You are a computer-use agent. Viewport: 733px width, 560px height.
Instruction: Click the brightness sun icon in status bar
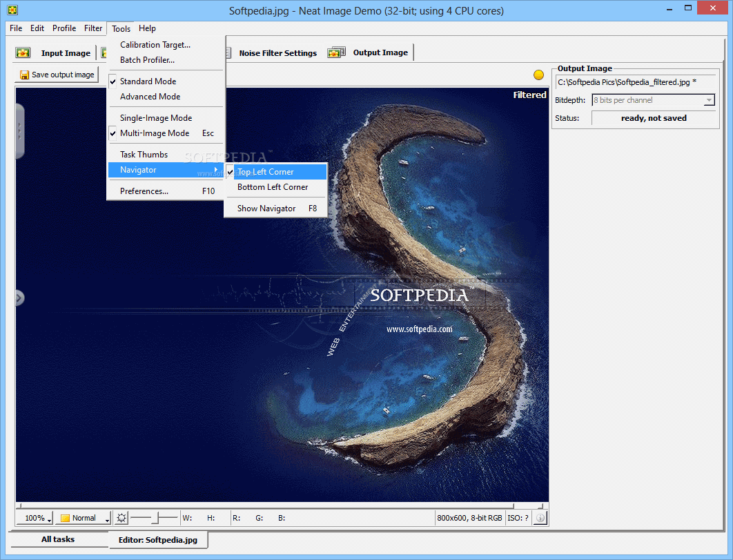121,518
